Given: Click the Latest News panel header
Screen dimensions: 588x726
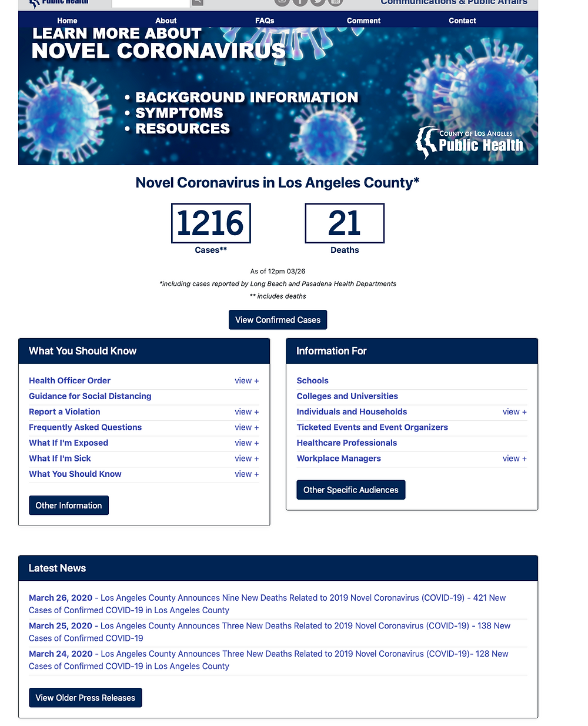Looking at the screenshot, I should [278, 568].
